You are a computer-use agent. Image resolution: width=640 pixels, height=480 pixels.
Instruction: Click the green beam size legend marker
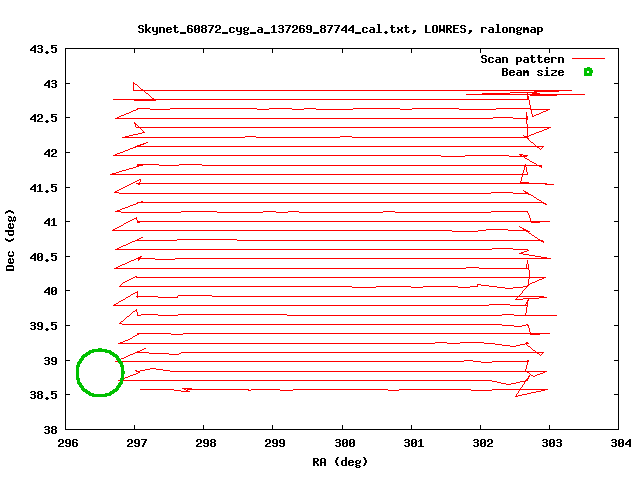click(x=588, y=72)
